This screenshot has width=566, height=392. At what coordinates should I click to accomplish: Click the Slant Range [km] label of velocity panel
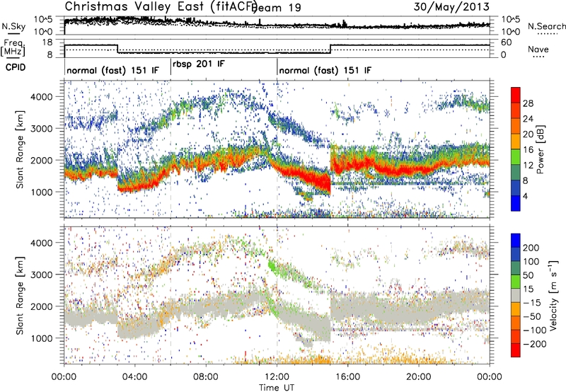[20, 295]
